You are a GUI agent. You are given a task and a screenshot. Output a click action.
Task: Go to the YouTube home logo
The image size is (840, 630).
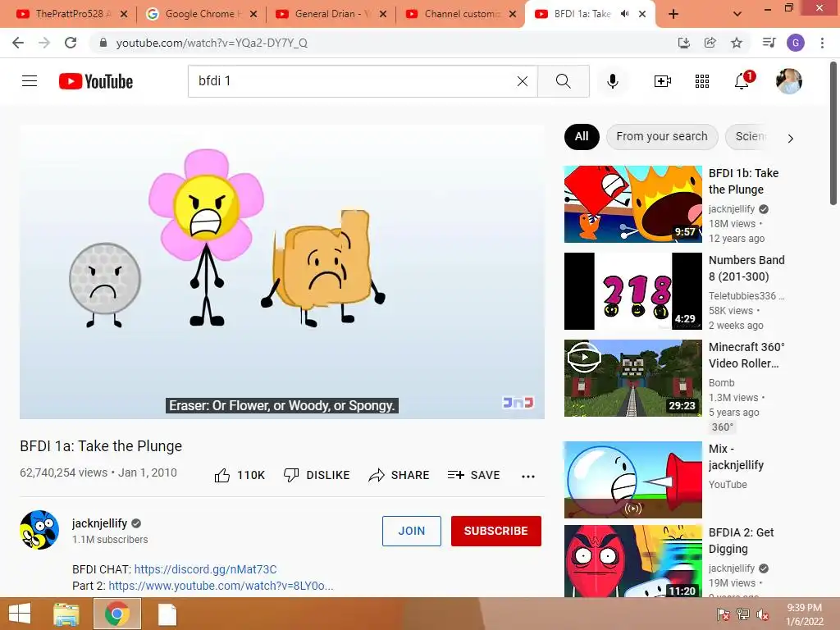[96, 81]
